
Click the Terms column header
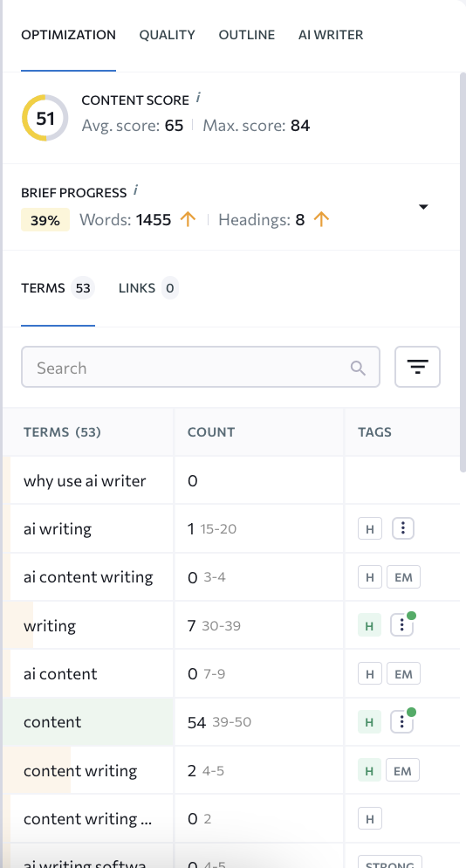(62, 432)
